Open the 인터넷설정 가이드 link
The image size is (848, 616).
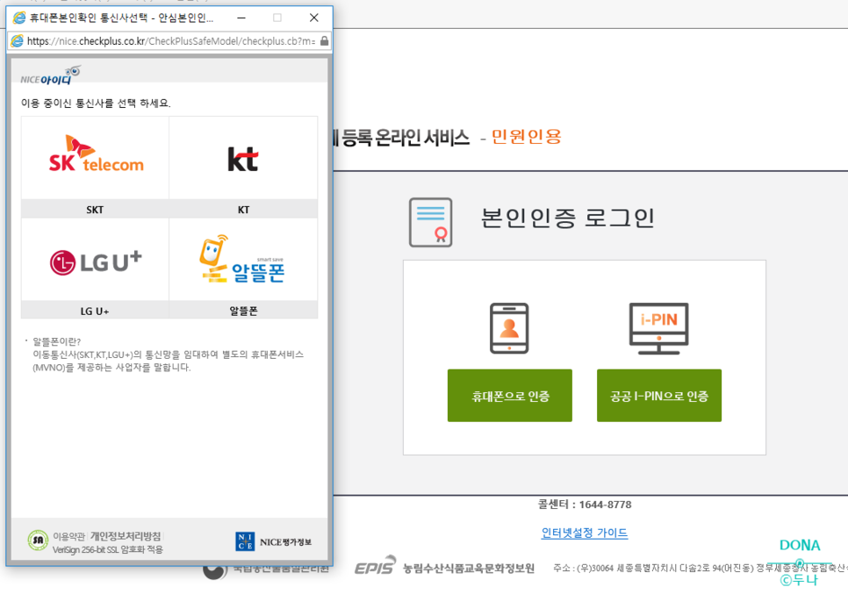tap(584, 533)
